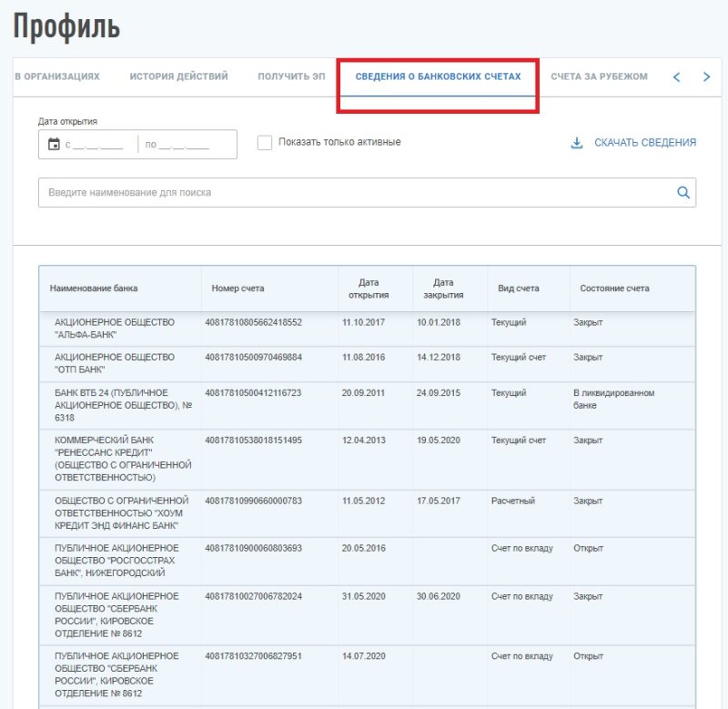Sort by 'Наименование банка' column header
The image size is (728, 709).
(x=94, y=289)
